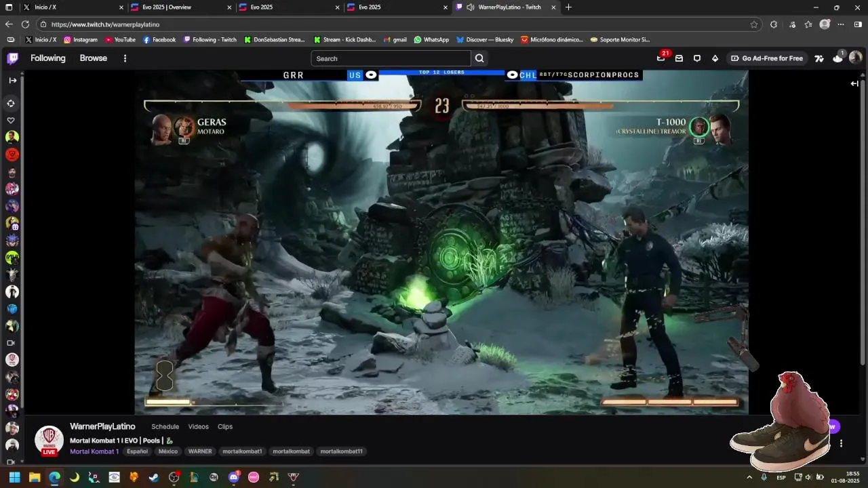Click the Twitch search magnifier button
Image resolution: width=868 pixels, height=488 pixels.
click(479, 58)
